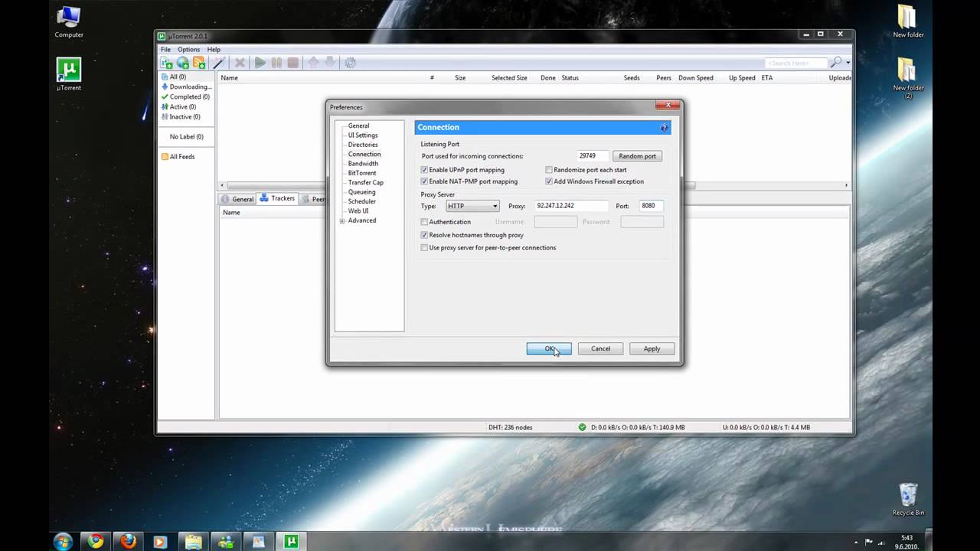Select Completed (0) in the sidebar

(x=185, y=97)
